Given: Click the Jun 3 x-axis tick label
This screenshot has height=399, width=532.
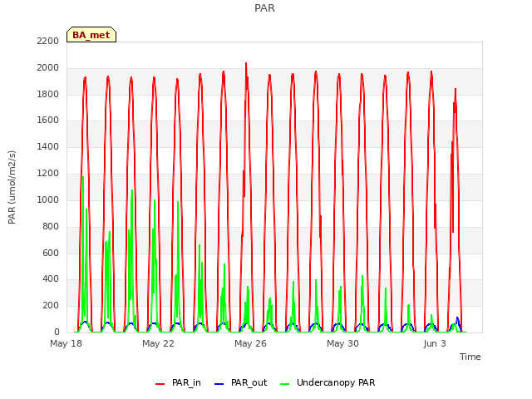Looking at the screenshot, I should (x=435, y=343).
